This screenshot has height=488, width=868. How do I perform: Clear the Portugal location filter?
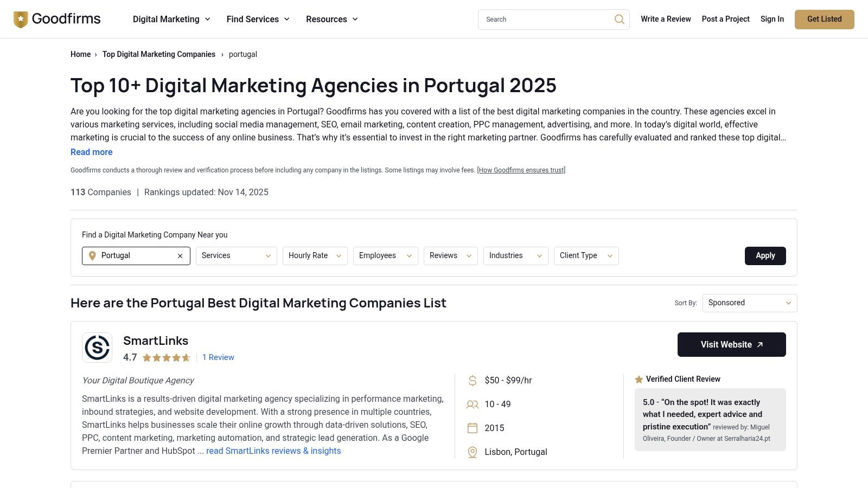pyautogui.click(x=180, y=255)
